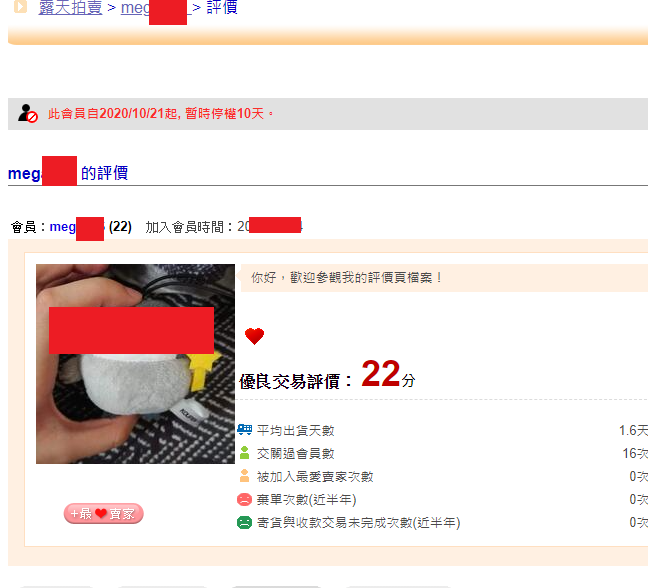Click the suspension notice 暫時停權10天
This screenshot has width=648, height=588.
(x=224, y=113)
